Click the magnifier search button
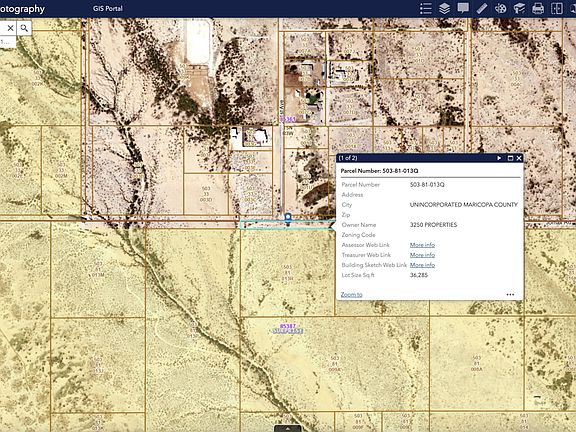Image resolution: width=576 pixels, height=432 pixels. pos(24,28)
